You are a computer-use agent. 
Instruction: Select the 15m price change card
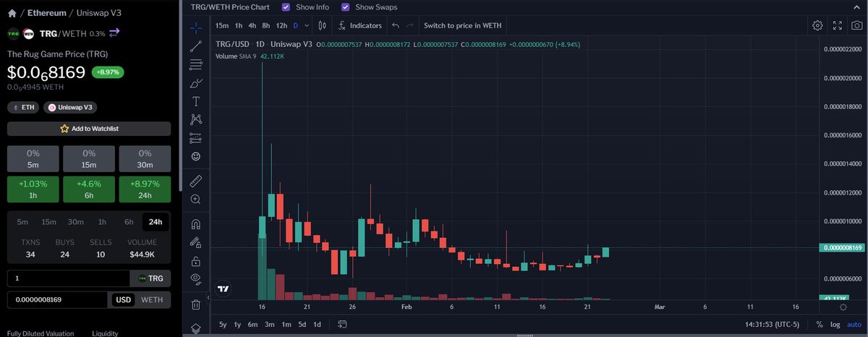pos(89,158)
